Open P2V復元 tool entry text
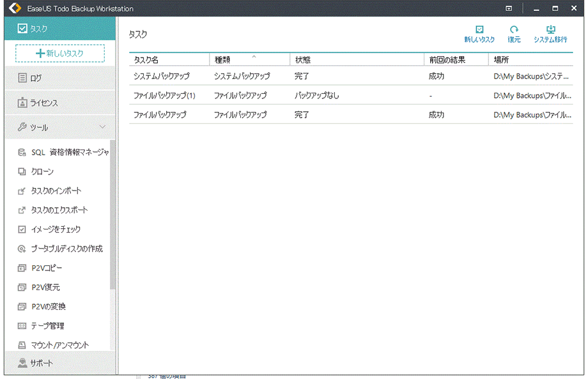 [x=46, y=287]
